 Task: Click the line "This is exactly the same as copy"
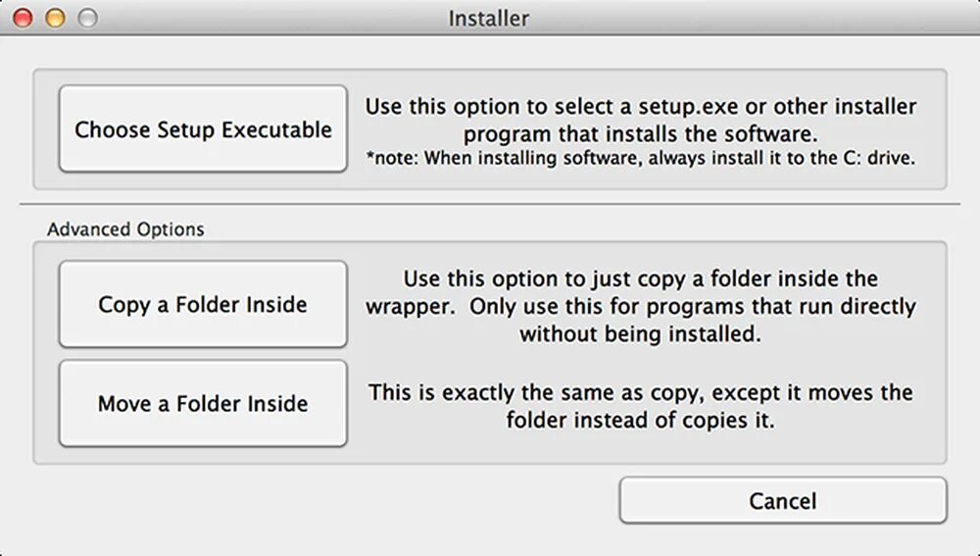[641, 392]
